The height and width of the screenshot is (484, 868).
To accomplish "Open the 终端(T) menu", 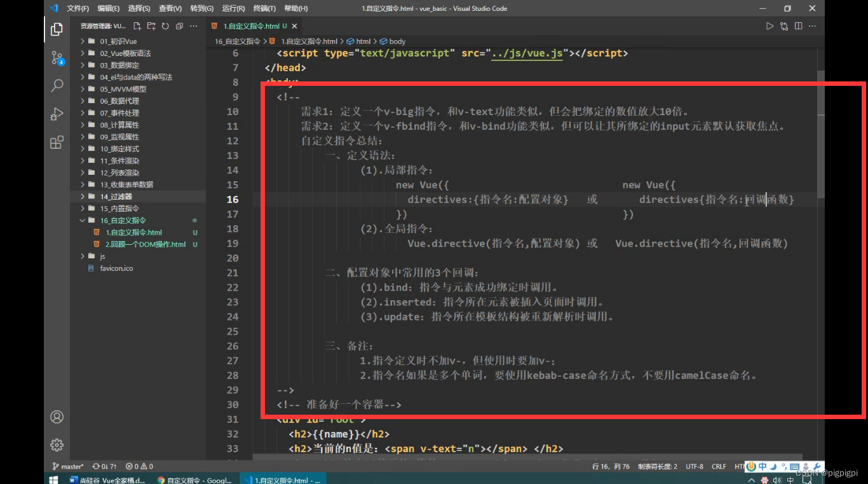I will (264, 8).
